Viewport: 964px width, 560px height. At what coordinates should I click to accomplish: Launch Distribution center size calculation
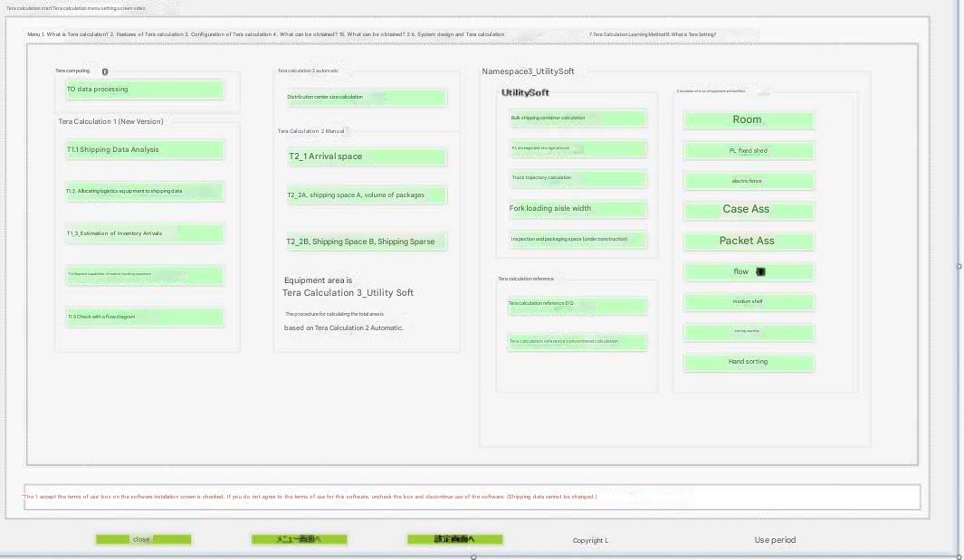pos(366,97)
